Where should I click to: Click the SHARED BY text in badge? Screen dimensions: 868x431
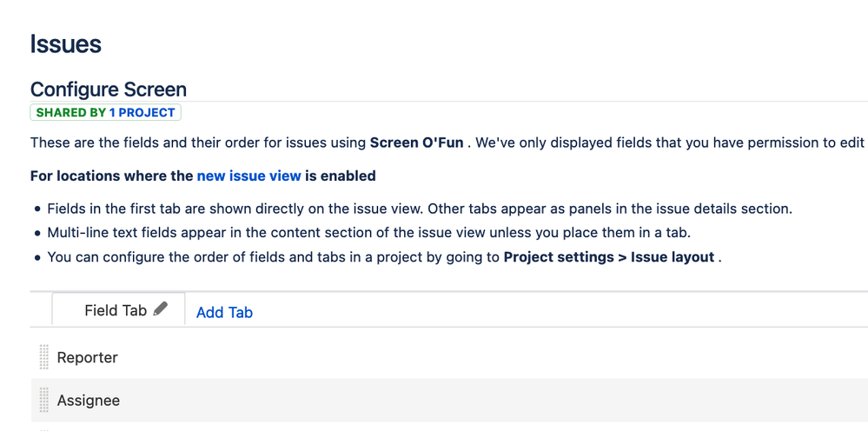tap(71, 113)
